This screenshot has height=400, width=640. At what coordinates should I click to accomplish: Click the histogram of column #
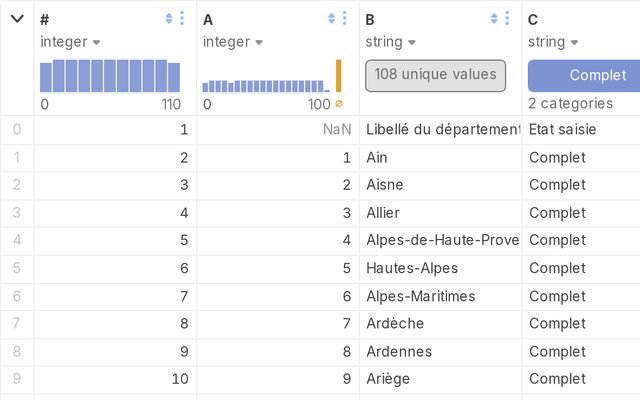[110, 76]
